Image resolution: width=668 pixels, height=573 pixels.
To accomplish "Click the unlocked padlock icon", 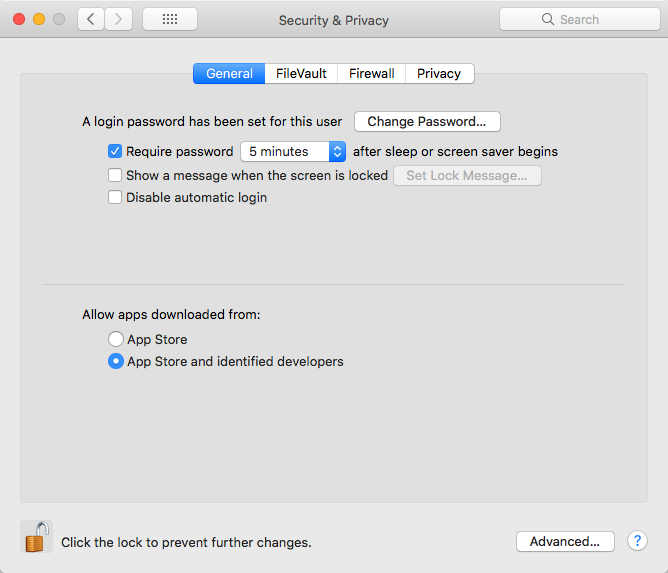I will tap(37, 536).
